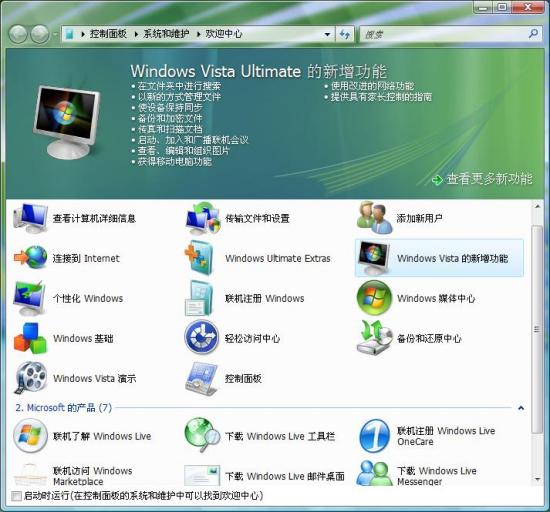Image resolution: width=550 pixels, height=512 pixels.
Task: Click the 联机访问 Windows Marketplace label
Action: 93,476
